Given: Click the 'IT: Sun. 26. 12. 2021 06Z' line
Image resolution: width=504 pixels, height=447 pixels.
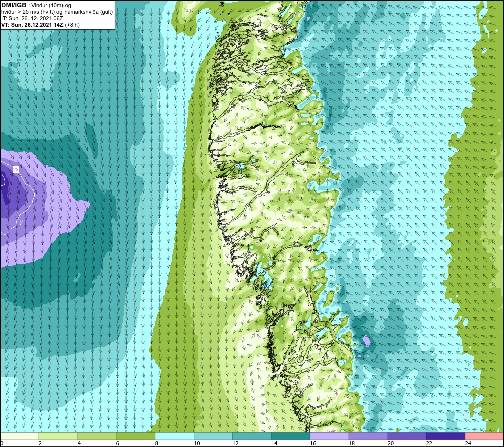Looking at the screenshot, I should (x=32, y=18).
